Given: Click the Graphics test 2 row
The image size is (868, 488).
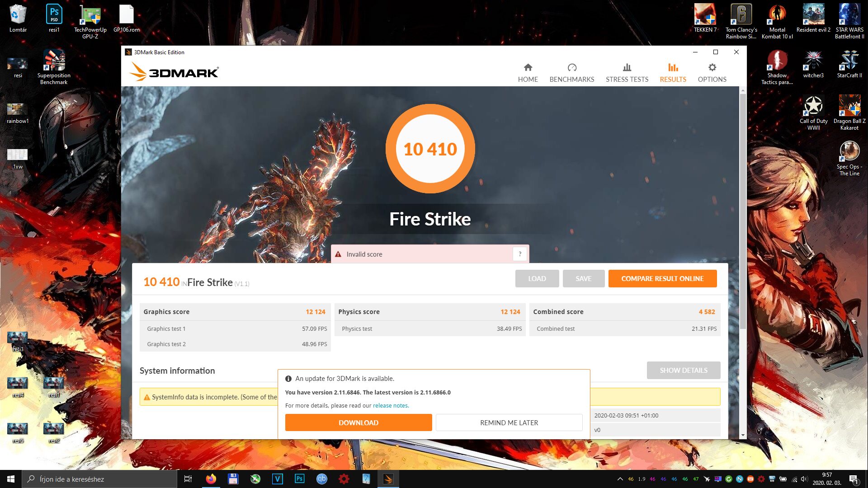Looking at the screenshot, I should tap(235, 344).
